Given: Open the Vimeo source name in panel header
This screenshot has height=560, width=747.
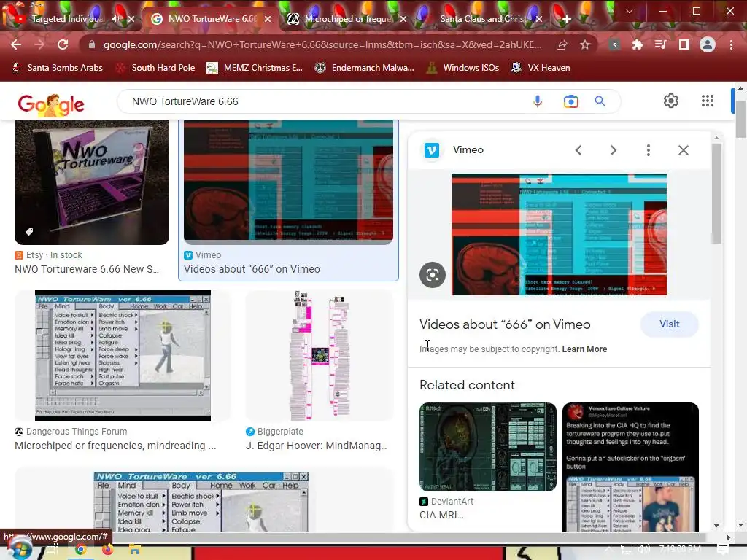Looking at the screenshot, I should (x=468, y=150).
